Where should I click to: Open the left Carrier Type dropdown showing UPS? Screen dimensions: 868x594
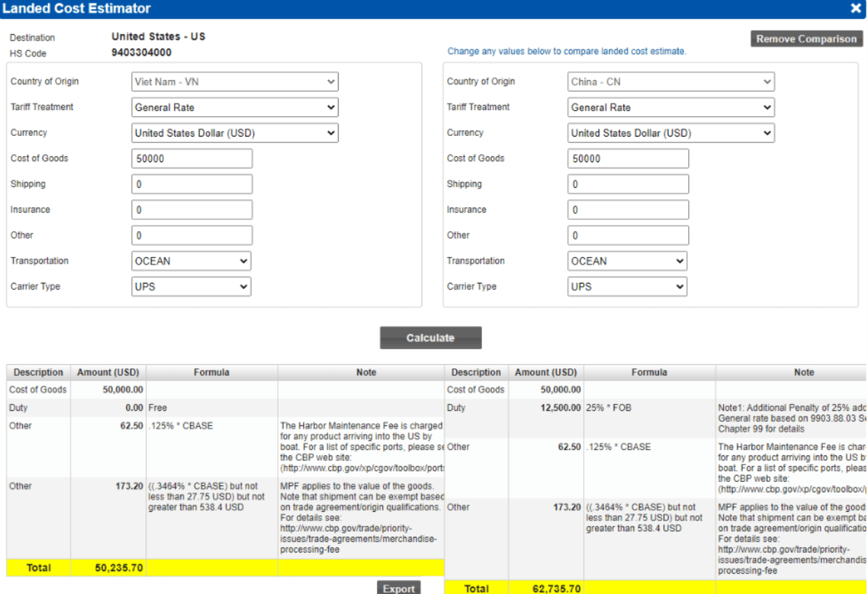point(191,286)
